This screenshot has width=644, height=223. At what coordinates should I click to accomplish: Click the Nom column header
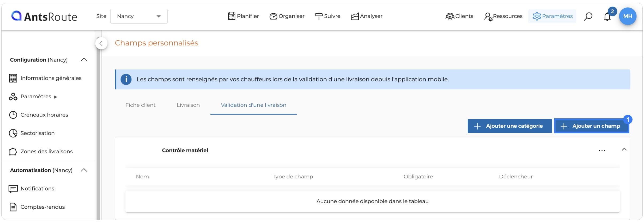(x=142, y=177)
